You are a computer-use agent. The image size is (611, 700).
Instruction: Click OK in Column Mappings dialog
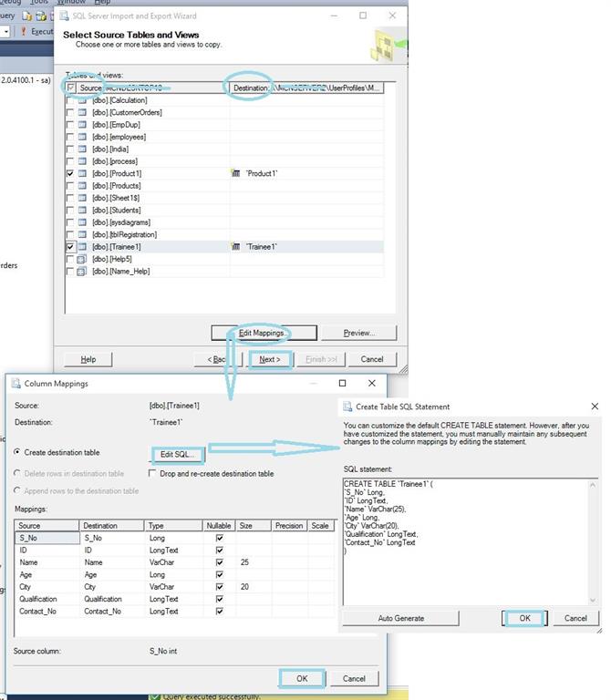pyautogui.click(x=302, y=678)
